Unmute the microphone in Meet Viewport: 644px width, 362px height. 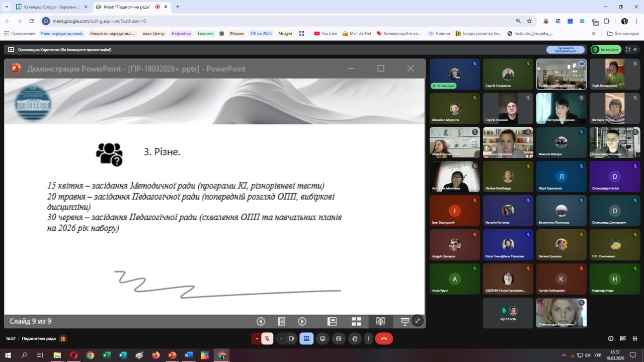pyautogui.click(x=267, y=339)
